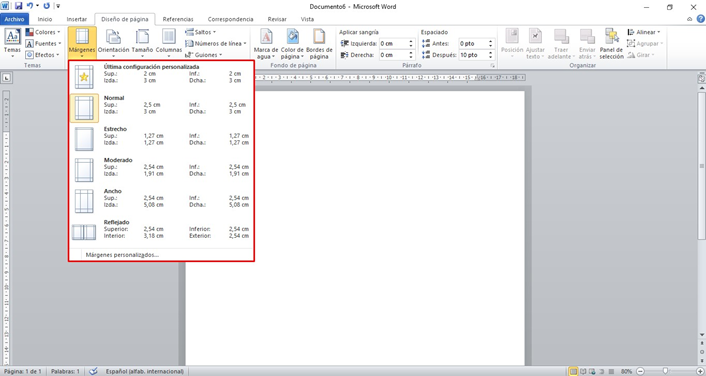Select the Reflejado margins preset

(161, 232)
